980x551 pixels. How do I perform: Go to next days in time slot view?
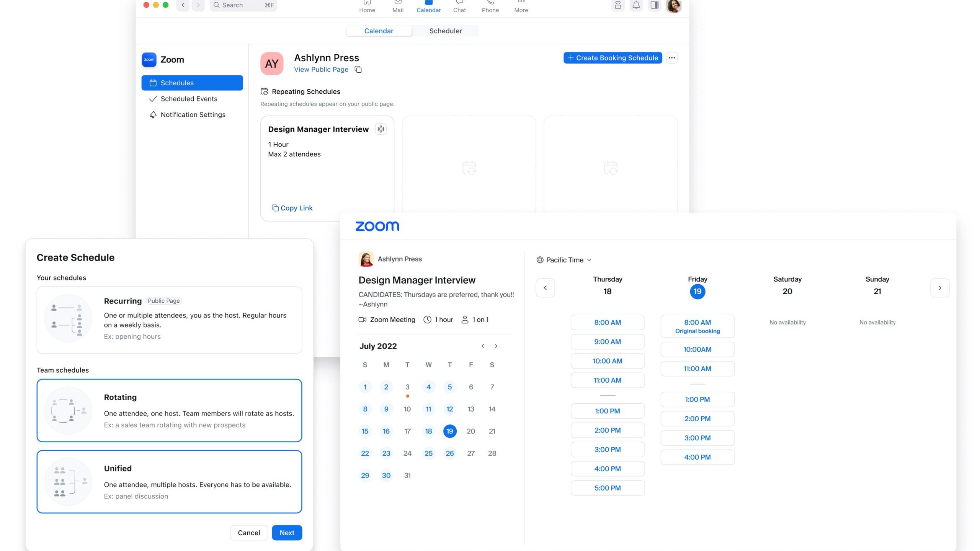[939, 287]
